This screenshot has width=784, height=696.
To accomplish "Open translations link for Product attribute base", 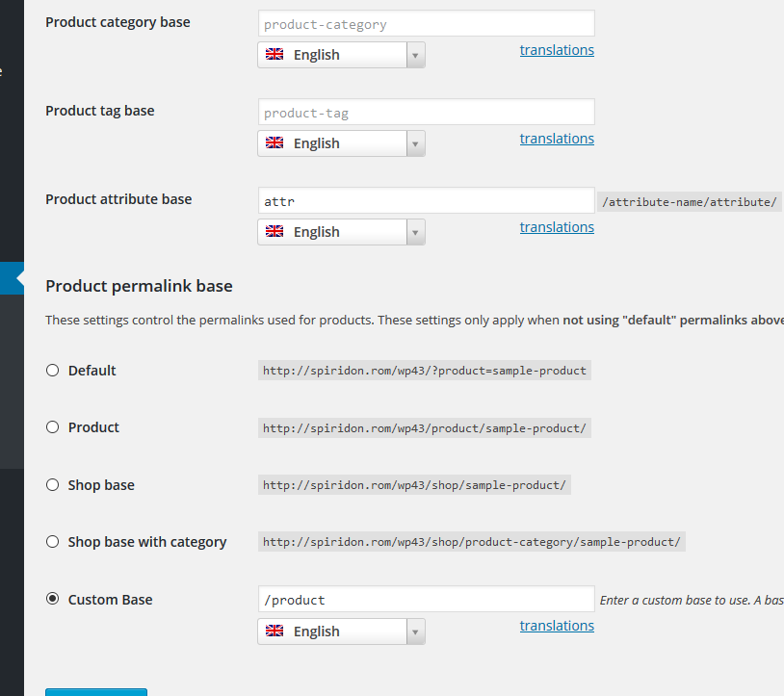I will pyautogui.click(x=557, y=227).
